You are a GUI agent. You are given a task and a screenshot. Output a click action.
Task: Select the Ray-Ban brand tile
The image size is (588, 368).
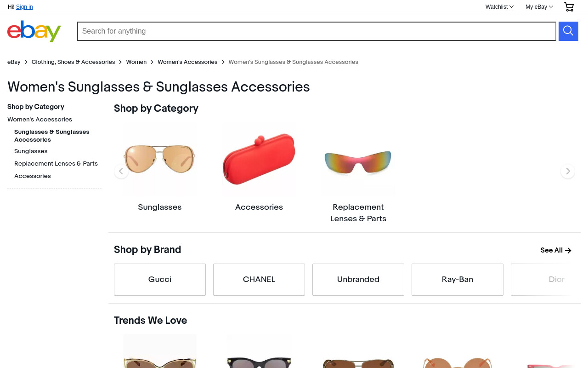(x=458, y=280)
